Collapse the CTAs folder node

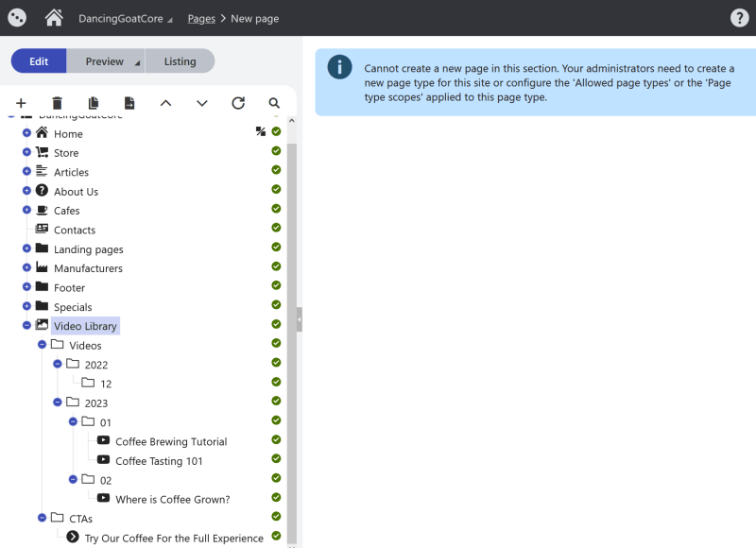click(x=42, y=518)
